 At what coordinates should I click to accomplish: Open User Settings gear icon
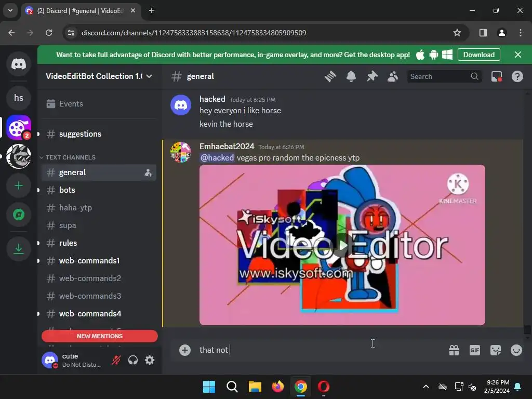(x=150, y=360)
